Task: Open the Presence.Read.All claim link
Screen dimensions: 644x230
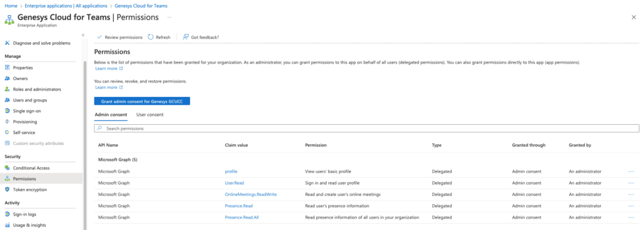Action: pos(242,217)
